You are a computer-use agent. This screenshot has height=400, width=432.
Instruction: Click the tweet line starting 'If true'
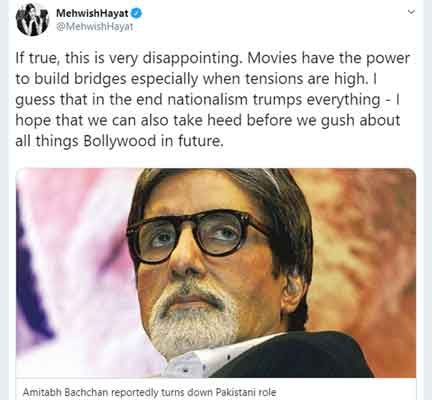point(213,59)
